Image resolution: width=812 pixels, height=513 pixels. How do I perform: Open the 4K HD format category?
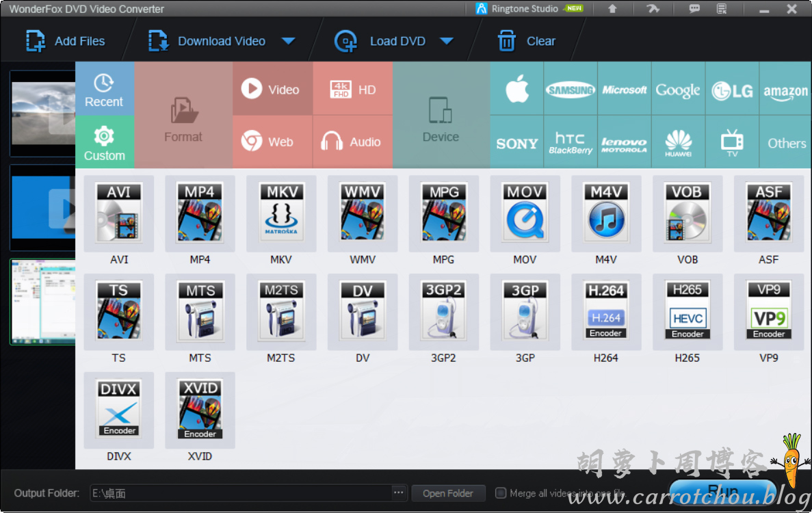coord(353,88)
